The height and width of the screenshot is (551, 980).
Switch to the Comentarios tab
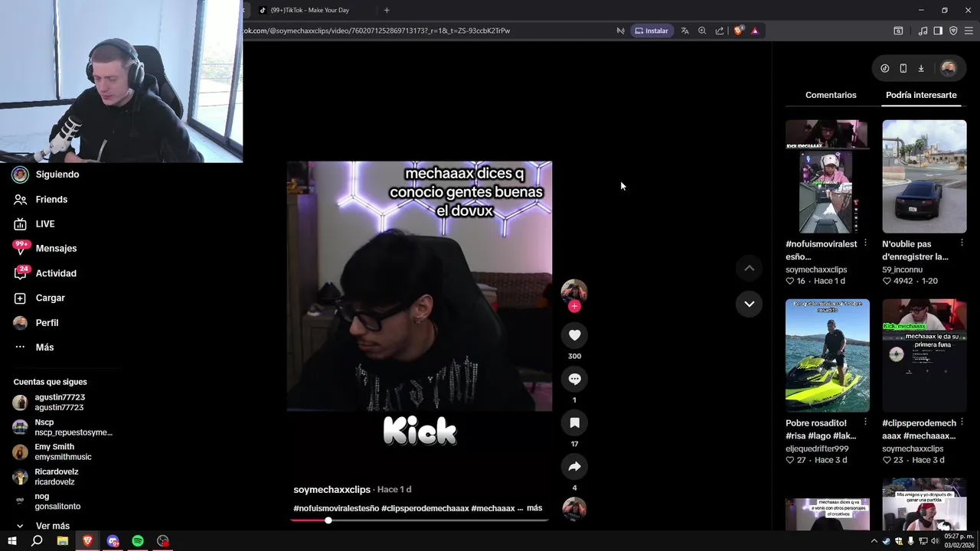click(831, 95)
